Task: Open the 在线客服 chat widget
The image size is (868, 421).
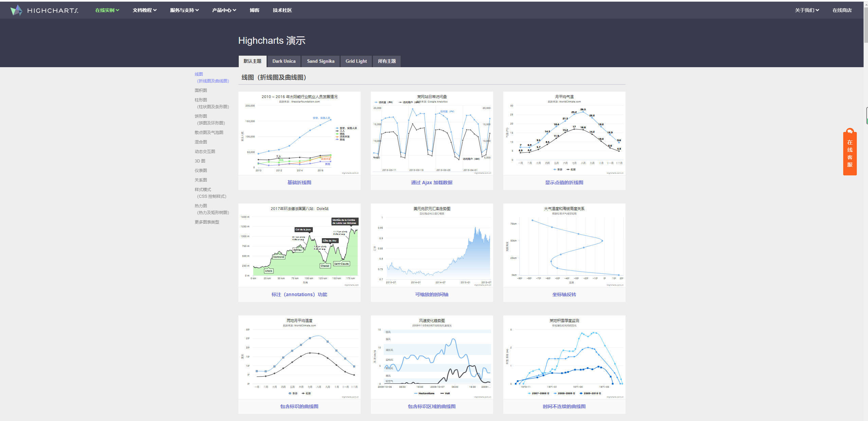Action: pos(850,152)
